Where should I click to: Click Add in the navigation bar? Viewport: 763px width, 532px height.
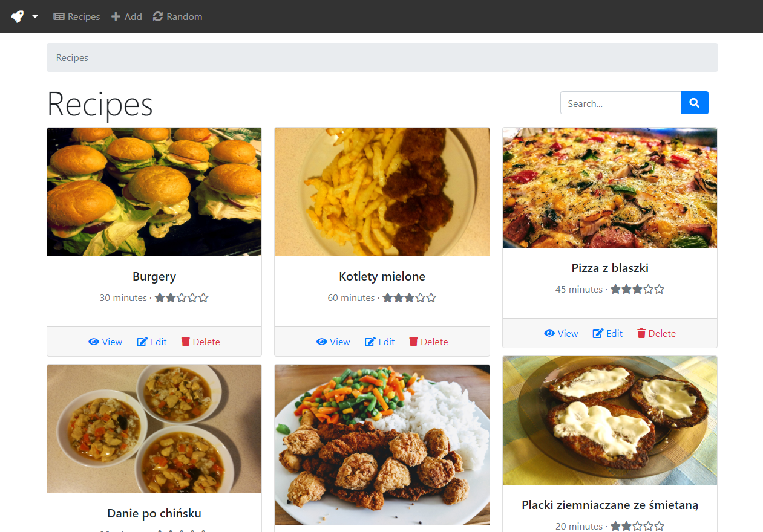(x=126, y=16)
